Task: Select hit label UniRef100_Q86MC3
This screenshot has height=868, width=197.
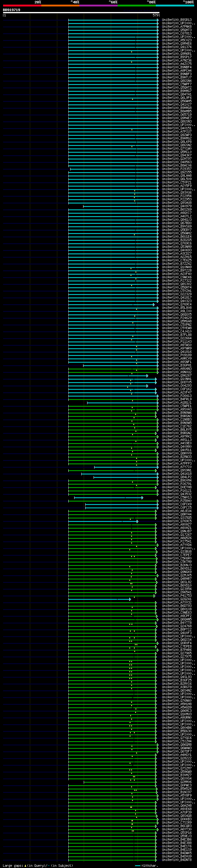Action: pos(177,711)
